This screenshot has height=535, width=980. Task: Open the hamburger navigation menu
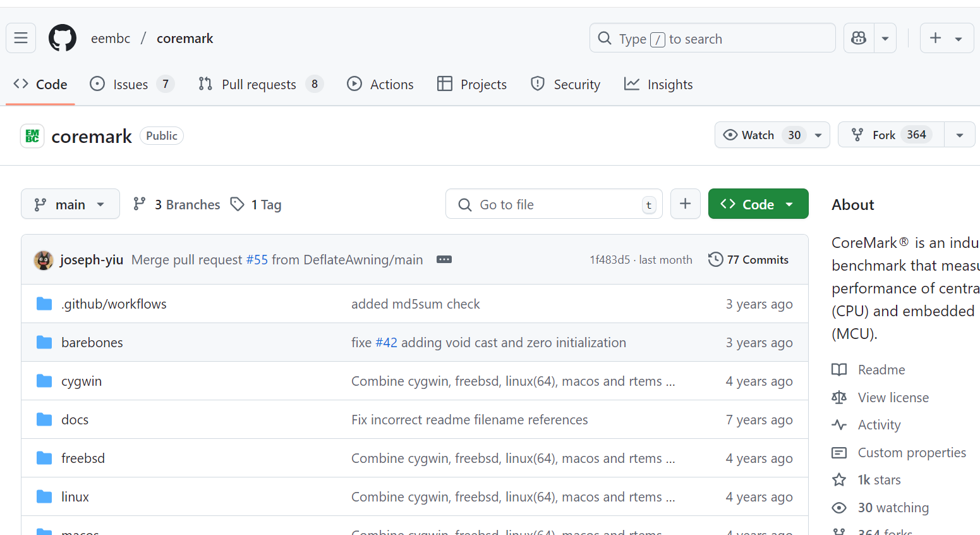tap(21, 39)
